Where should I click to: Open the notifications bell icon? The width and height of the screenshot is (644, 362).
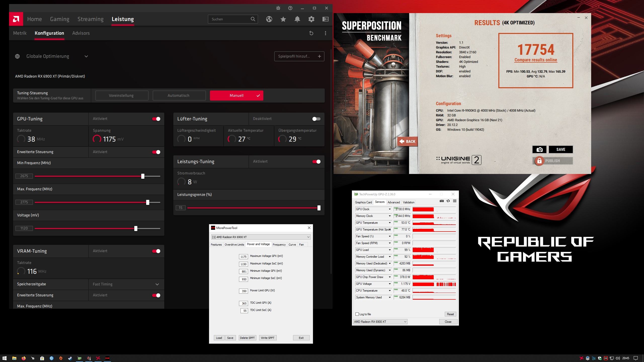point(297,19)
